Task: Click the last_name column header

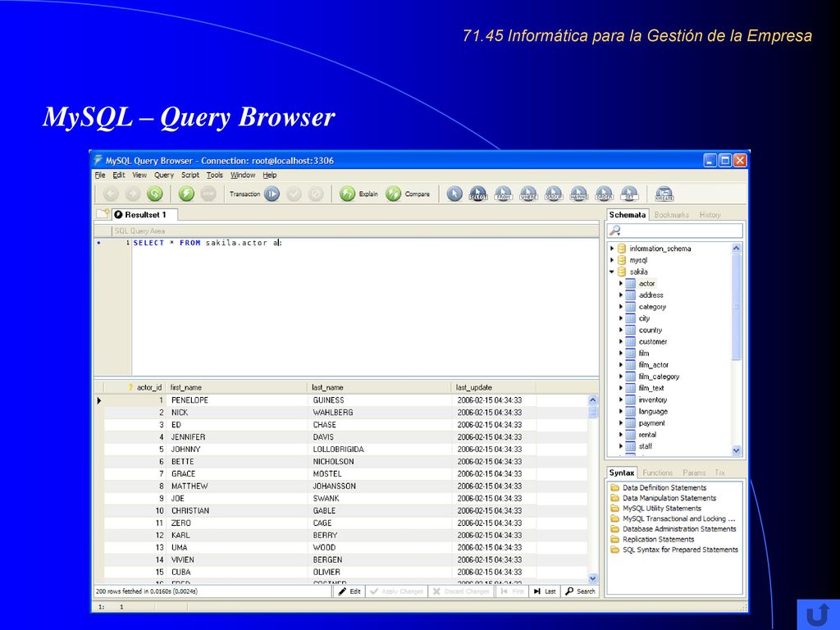Action: [x=381, y=387]
